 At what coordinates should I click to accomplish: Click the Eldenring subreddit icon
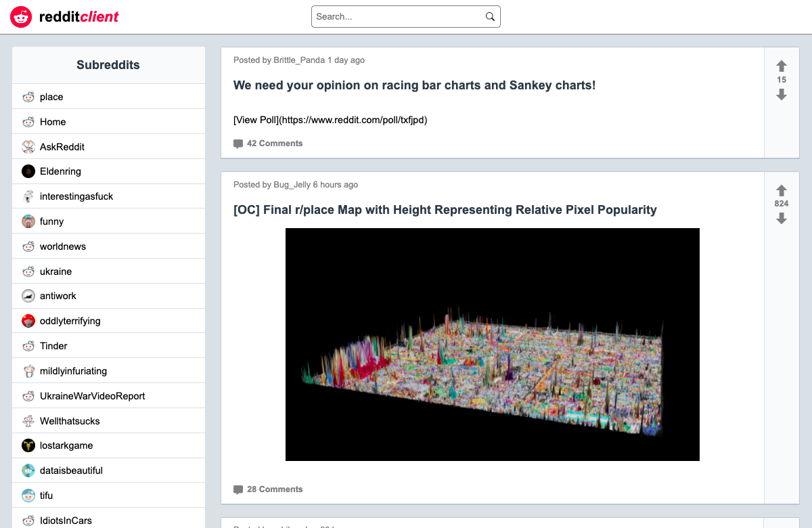[28, 171]
